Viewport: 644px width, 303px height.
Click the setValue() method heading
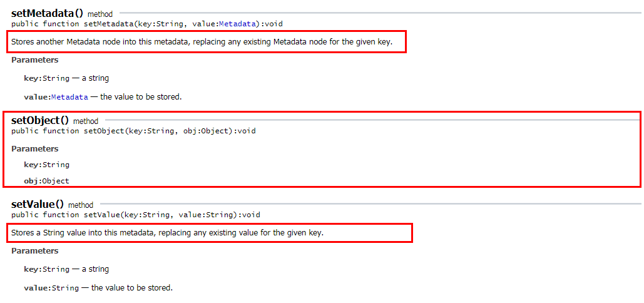[38, 203]
